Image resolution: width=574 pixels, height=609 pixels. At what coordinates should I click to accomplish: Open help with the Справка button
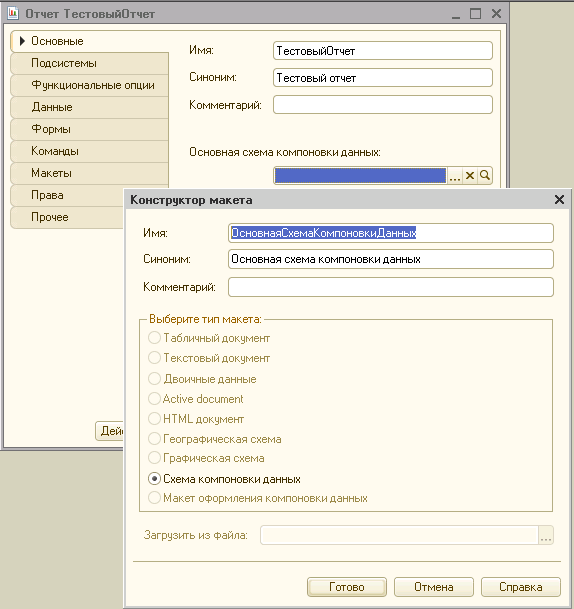tap(521, 587)
